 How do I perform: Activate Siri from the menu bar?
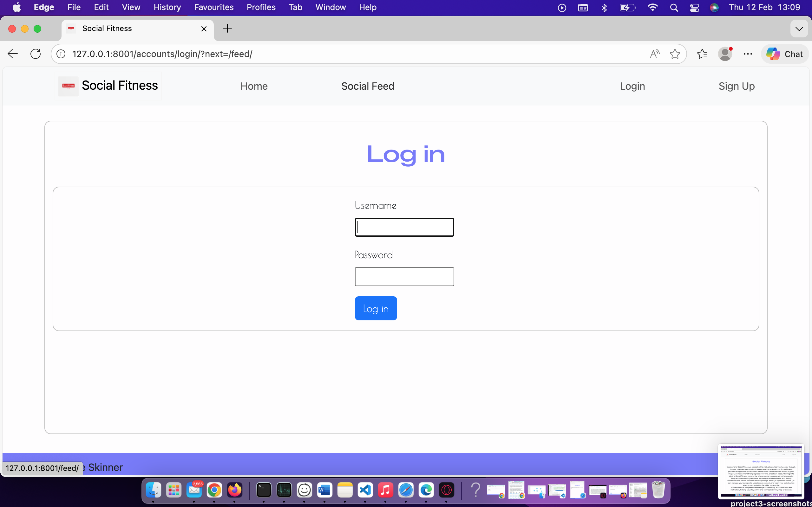tap(714, 7)
